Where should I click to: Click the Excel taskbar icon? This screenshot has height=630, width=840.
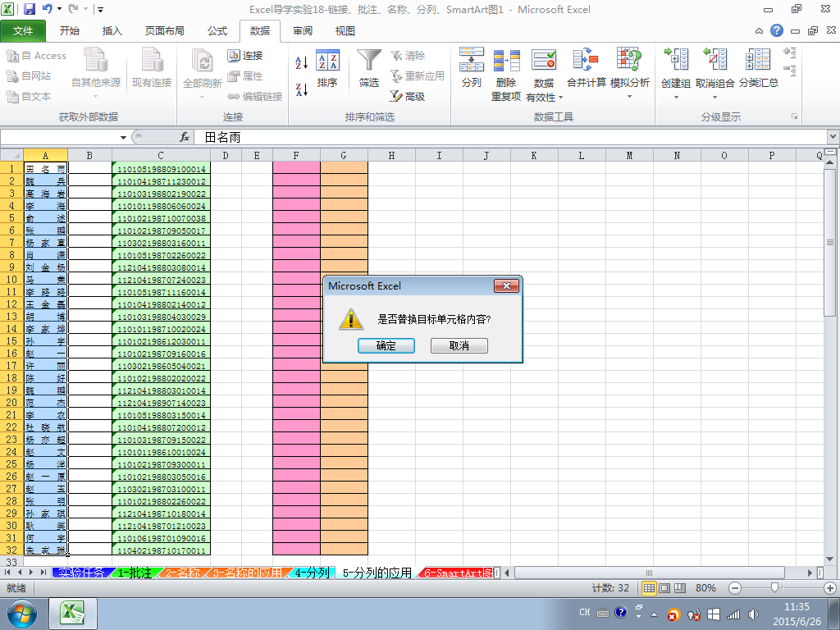73,614
